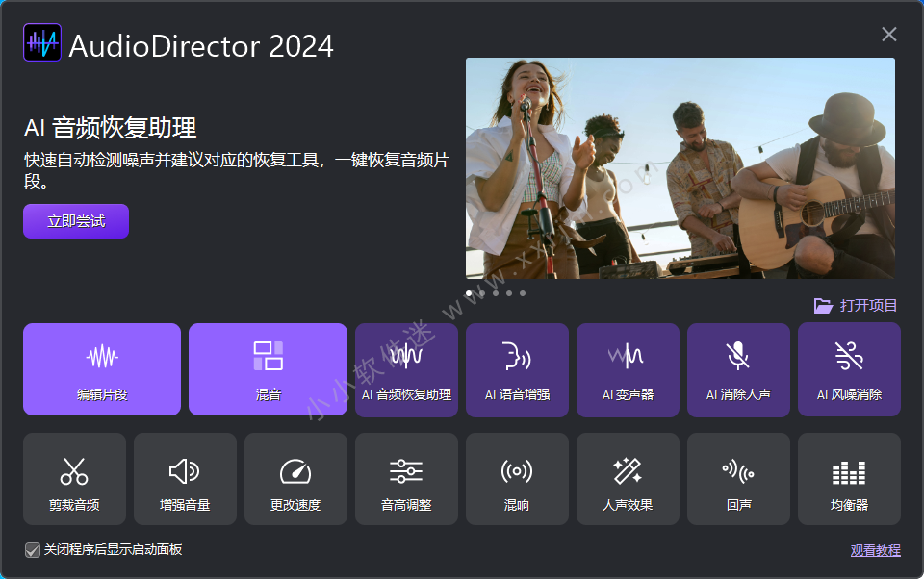Viewport: 924px width, 579px height.
Task: Uncheck 关闭程序后显示启动面板 checkbox
Action: (x=33, y=550)
